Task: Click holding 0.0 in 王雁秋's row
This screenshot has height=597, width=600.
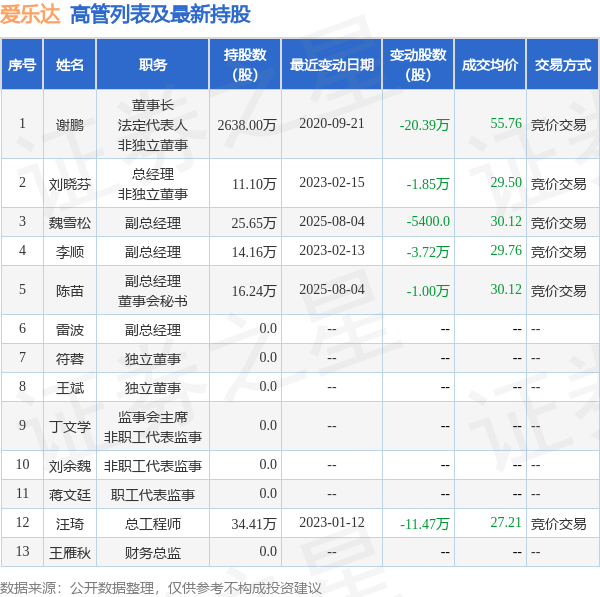Action: pyautogui.click(x=268, y=551)
